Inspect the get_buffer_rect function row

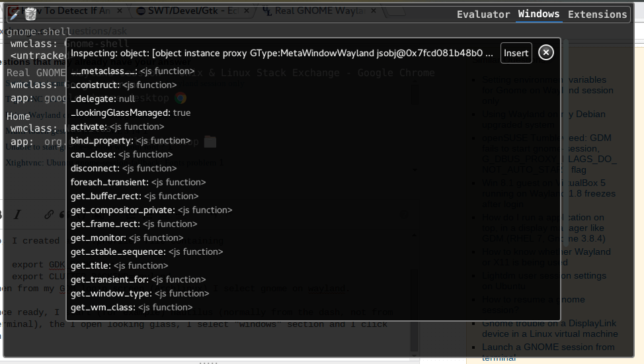[135, 196]
